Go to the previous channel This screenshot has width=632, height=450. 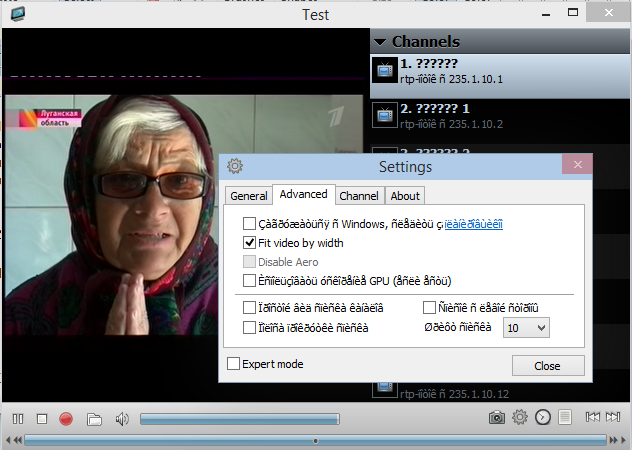[x=593, y=418]
